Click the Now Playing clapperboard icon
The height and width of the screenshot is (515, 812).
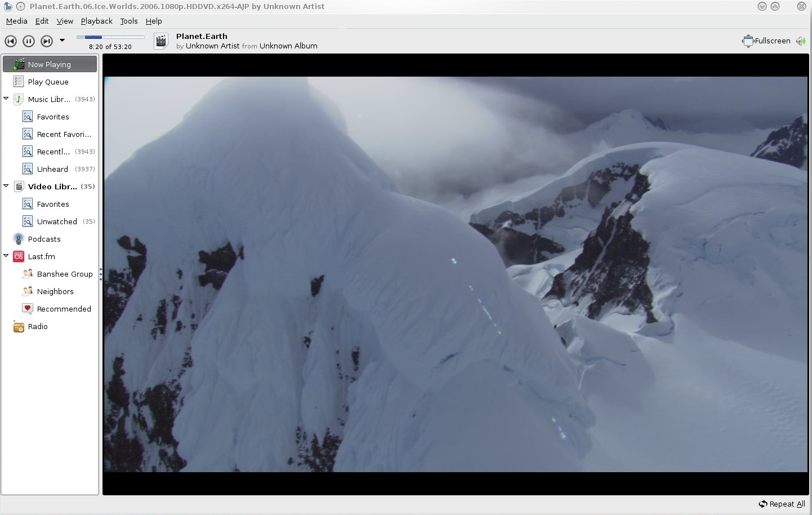(x=19, y=64)
